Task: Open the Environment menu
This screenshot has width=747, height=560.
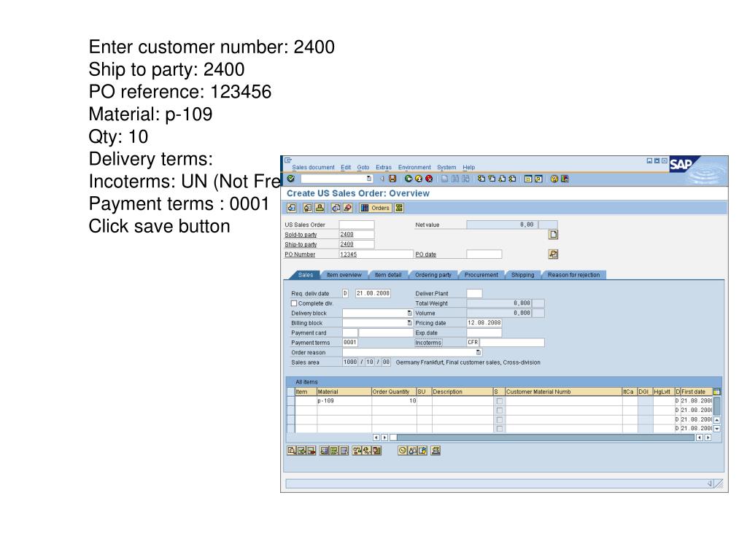Action: 414,168
